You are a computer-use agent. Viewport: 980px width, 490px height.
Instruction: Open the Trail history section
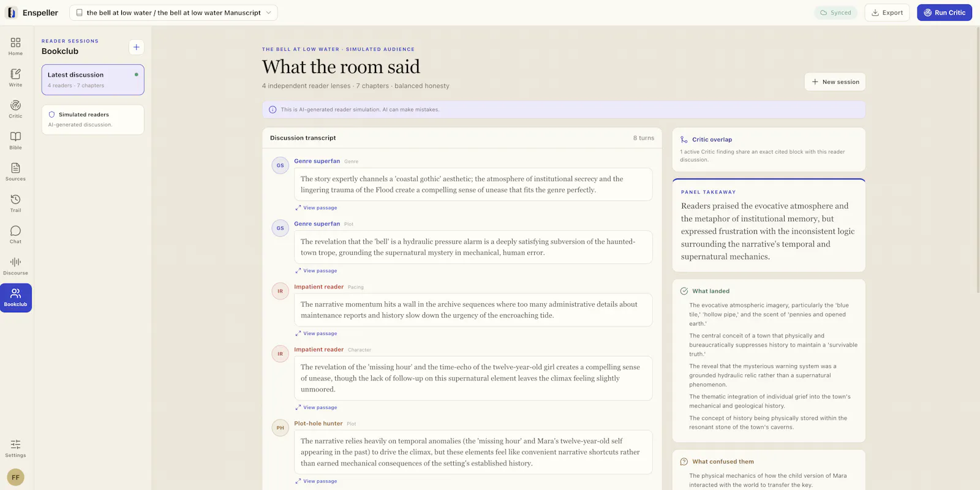[x=16, y=203]
